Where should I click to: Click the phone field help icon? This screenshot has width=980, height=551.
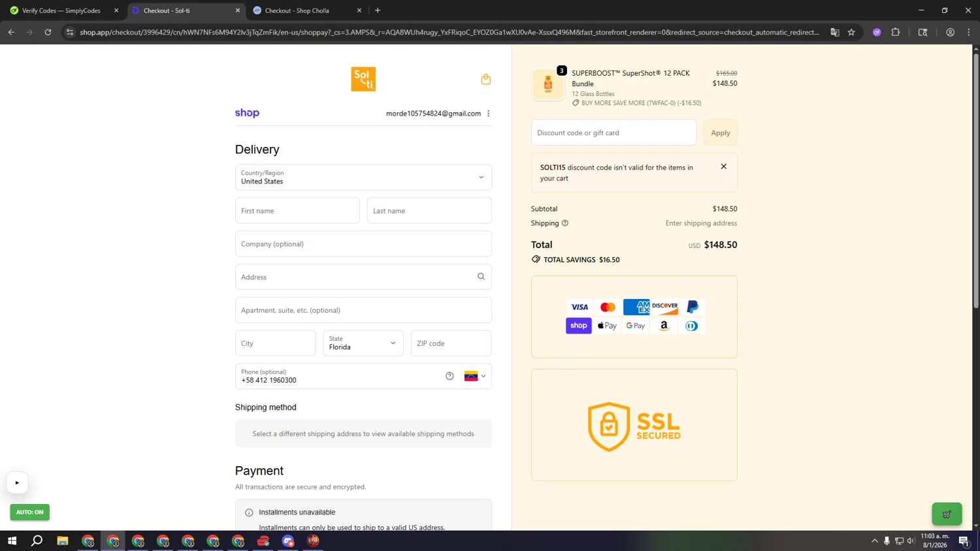click(449, 376)
